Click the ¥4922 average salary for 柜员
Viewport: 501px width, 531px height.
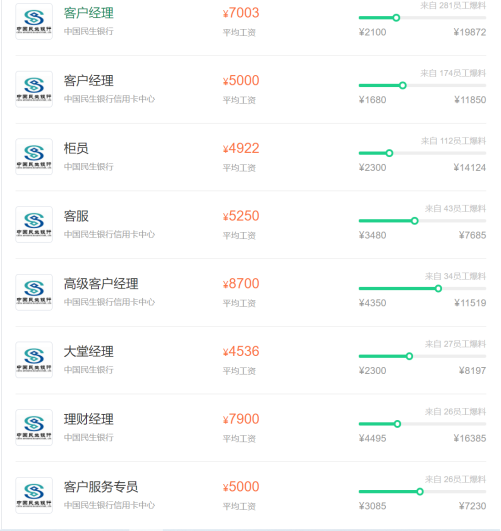point(241,148)
